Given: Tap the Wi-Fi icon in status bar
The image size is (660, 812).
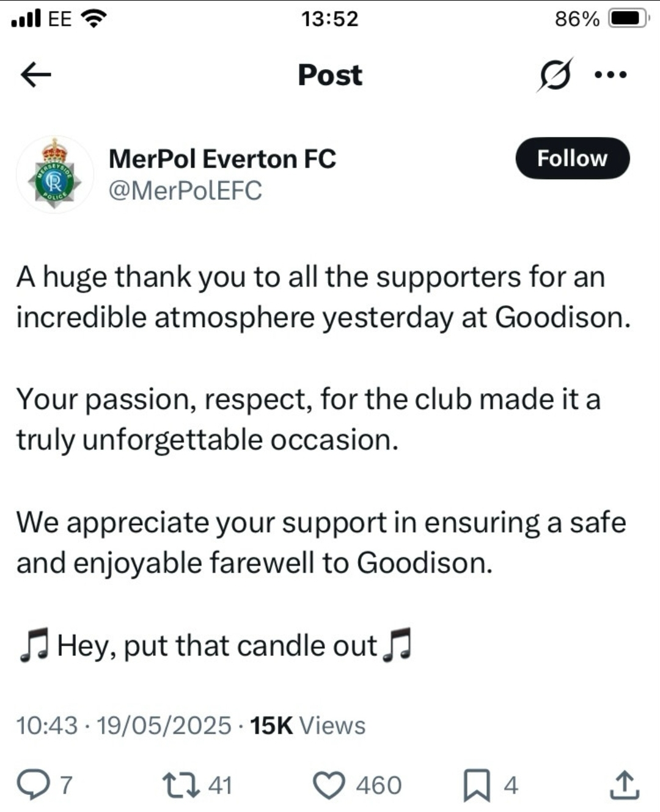Looking at the screenshot, I should pyautogui.click(x=94, y=19).
